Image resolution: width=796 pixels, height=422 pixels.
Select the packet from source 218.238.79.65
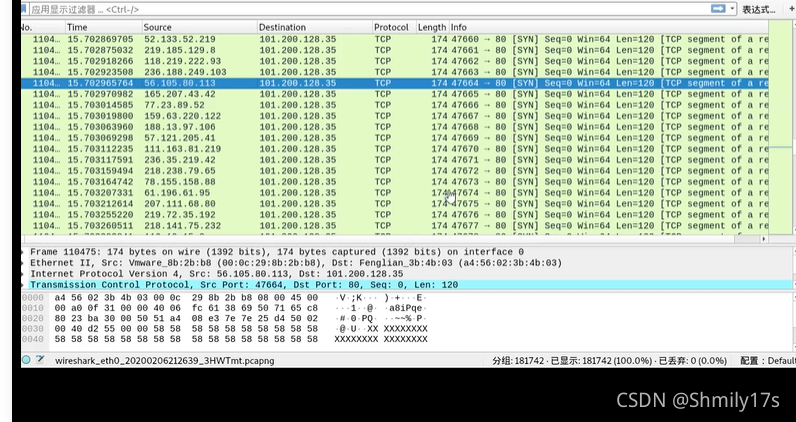pyautogui.click(x=394, y=171)
